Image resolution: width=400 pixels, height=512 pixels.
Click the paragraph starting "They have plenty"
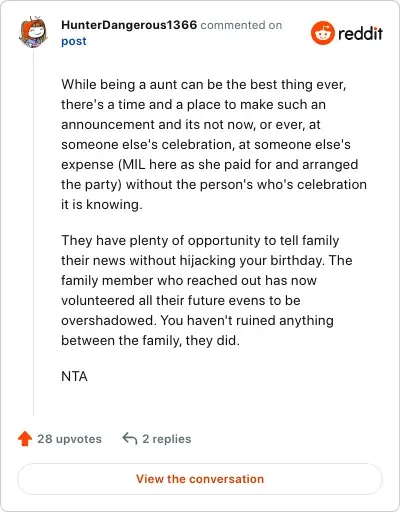click(x=207, y=290)
